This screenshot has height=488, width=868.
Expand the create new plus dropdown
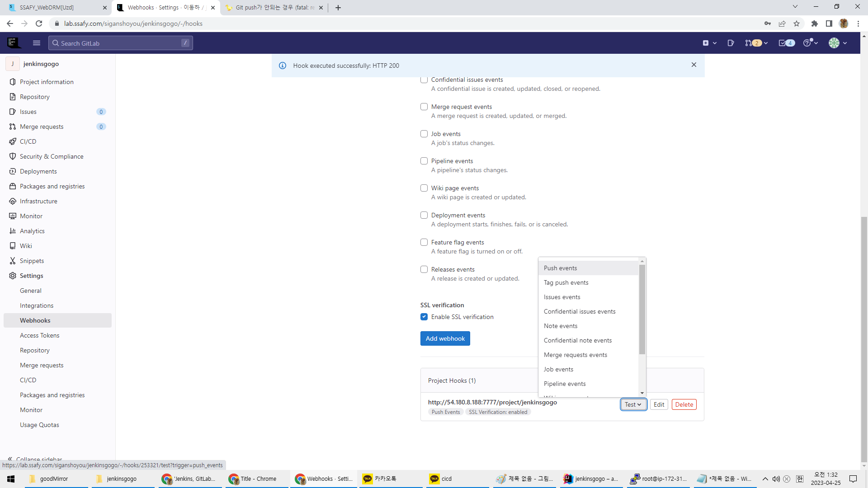(709, 43)
